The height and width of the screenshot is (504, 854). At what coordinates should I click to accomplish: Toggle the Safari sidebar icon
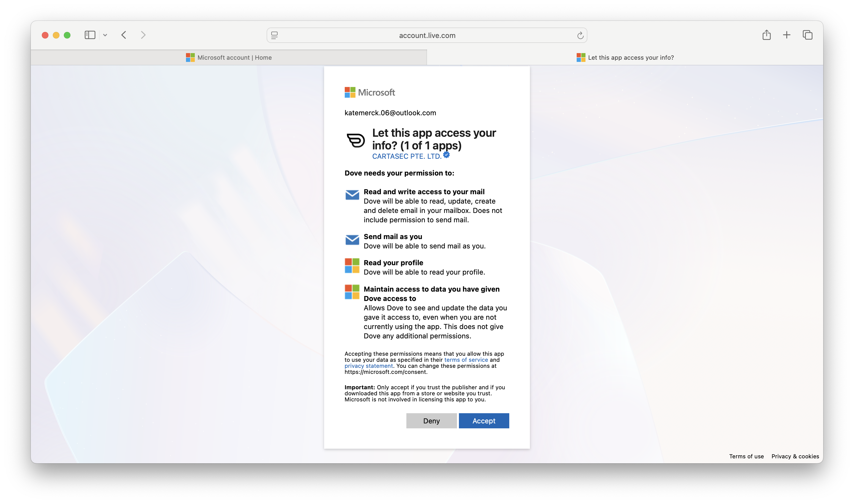[90, 35]
